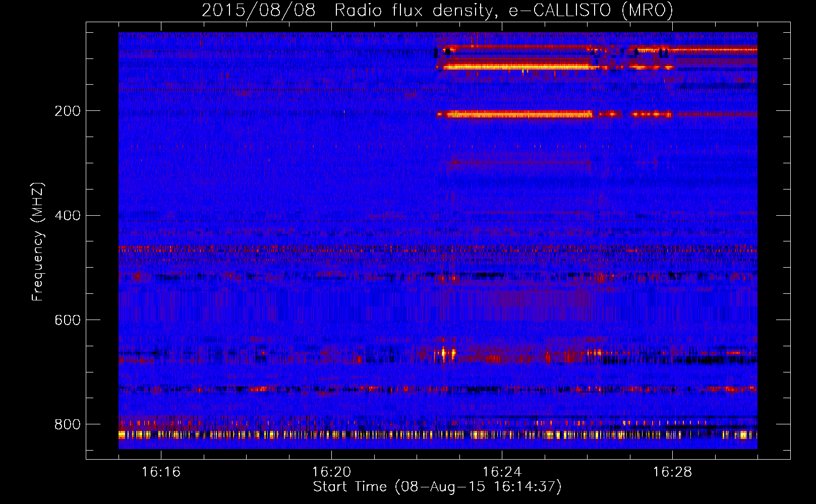Click the yellow interference band just below 800 MHz
816x504 pixels.
(438, 434)
